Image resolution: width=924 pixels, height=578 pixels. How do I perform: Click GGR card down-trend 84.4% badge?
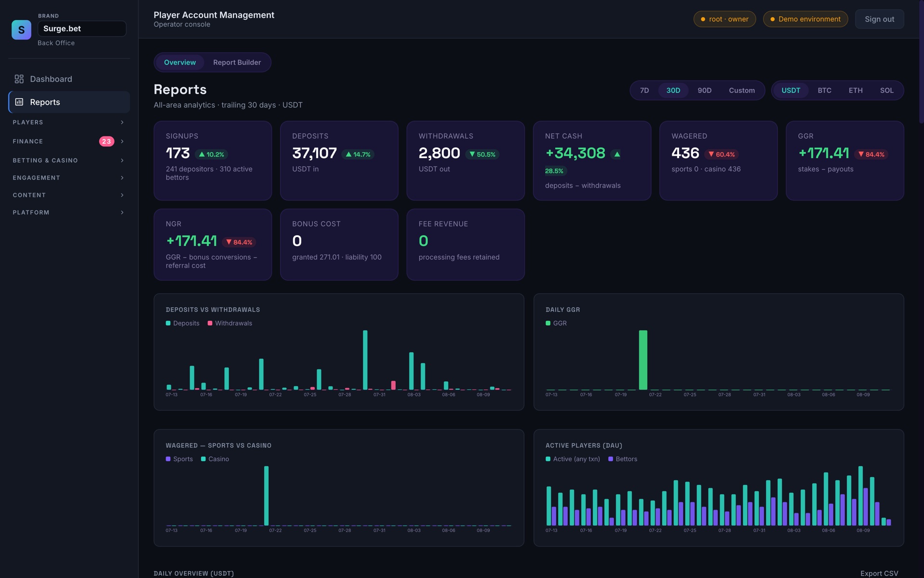tap(872, 155)
